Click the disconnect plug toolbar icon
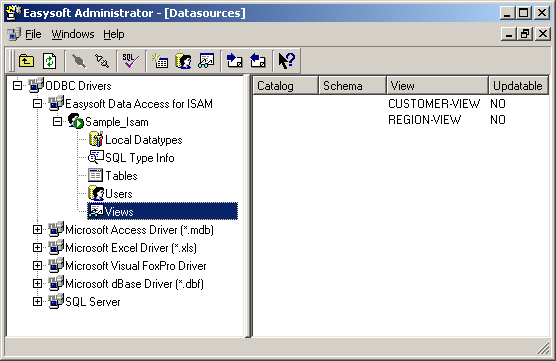This screenshot has height=361, width=556. [102, 61]
